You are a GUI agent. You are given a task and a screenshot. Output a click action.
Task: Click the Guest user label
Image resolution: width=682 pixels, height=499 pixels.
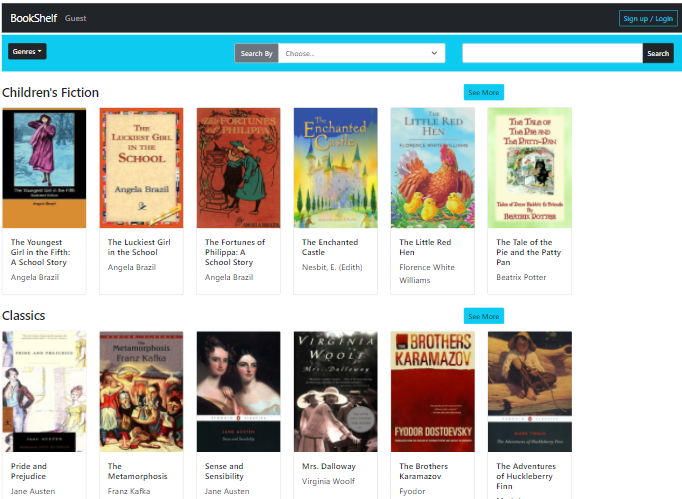click(x=76, y=18)
